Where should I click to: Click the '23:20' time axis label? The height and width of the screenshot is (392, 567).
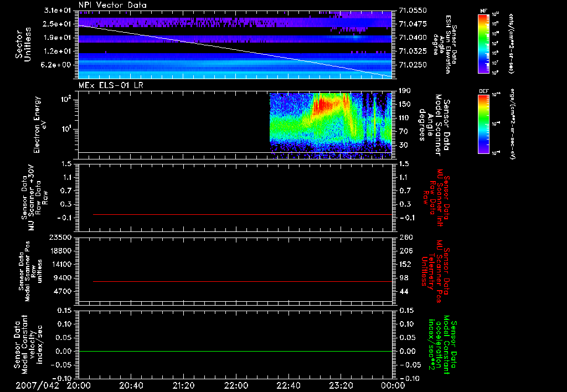[341, 385]
